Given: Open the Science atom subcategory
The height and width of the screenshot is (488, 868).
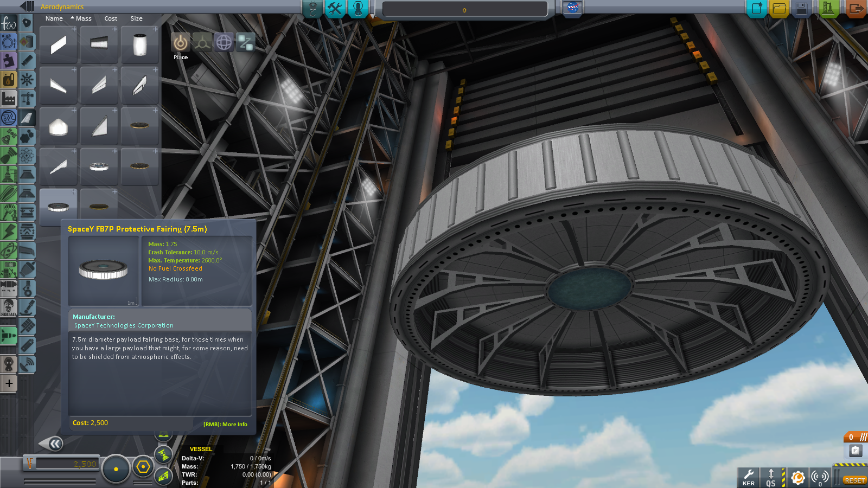Looking at the screenshot, I should [27, 156].
